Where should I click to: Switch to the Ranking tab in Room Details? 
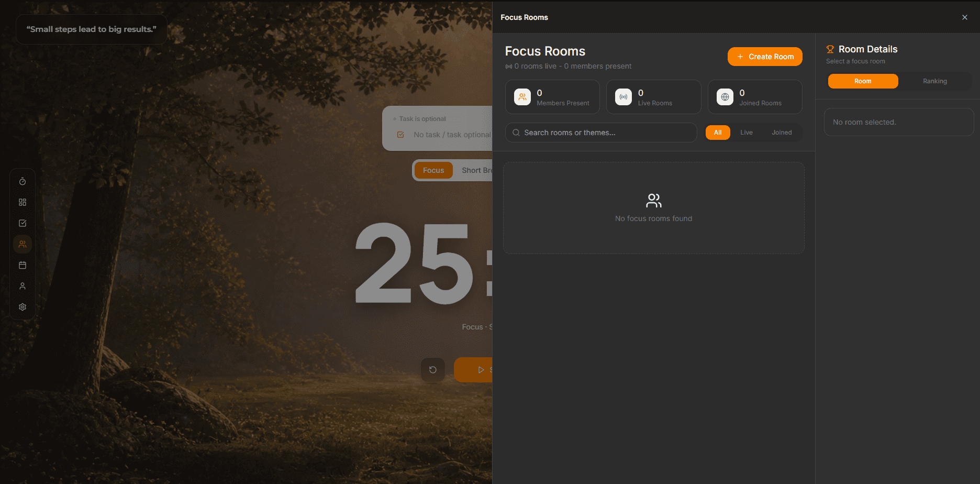[x=935, y=81]
